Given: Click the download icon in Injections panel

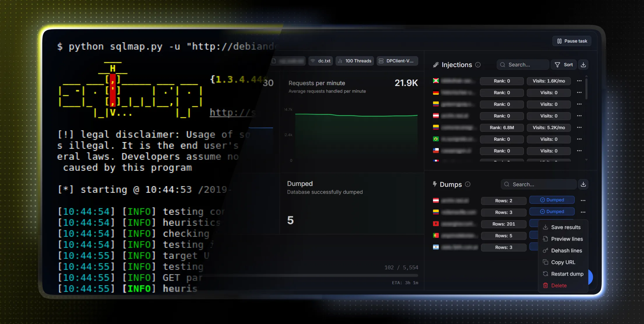Looking at the screenshot, I should coord(583,64).
